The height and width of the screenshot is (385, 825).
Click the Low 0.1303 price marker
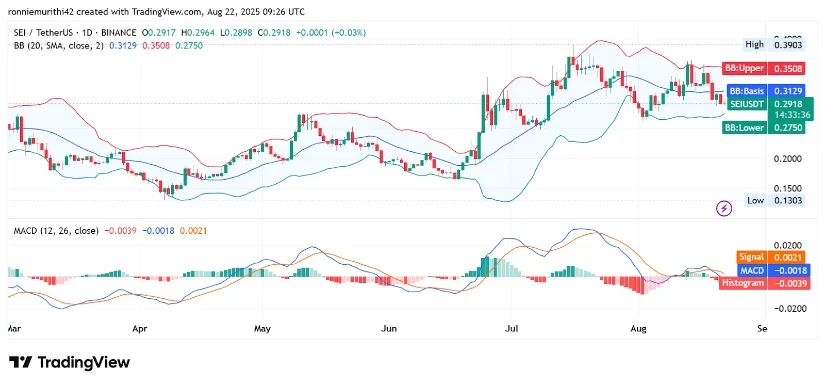776,200
